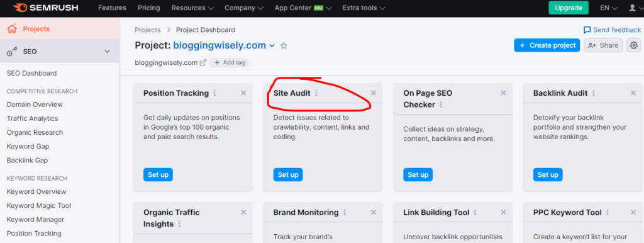Open the Resources dropdown menu
Viewport: 644px width, 243px height.
[x=193, y=8]
